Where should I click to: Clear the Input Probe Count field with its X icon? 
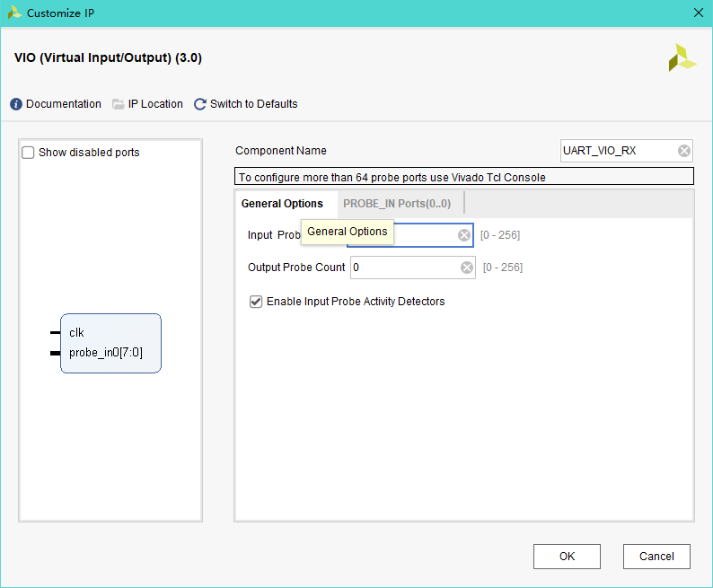point(464,235)
